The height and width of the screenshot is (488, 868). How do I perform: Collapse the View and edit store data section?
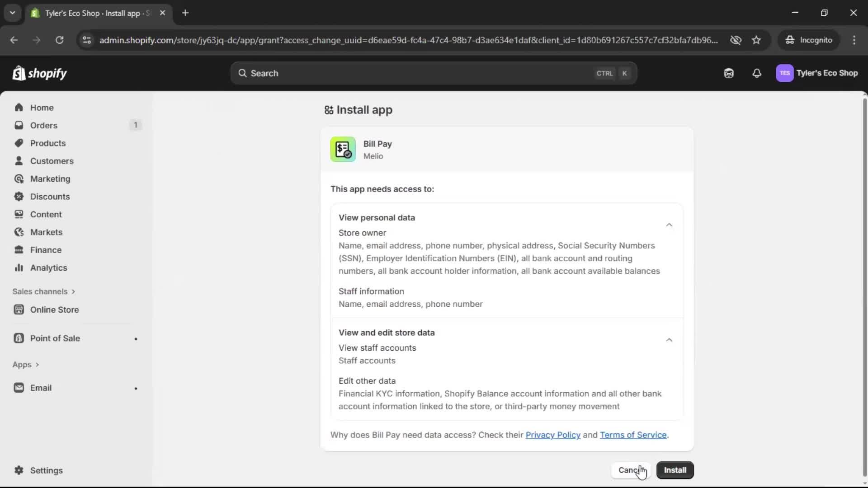[669, 340]
